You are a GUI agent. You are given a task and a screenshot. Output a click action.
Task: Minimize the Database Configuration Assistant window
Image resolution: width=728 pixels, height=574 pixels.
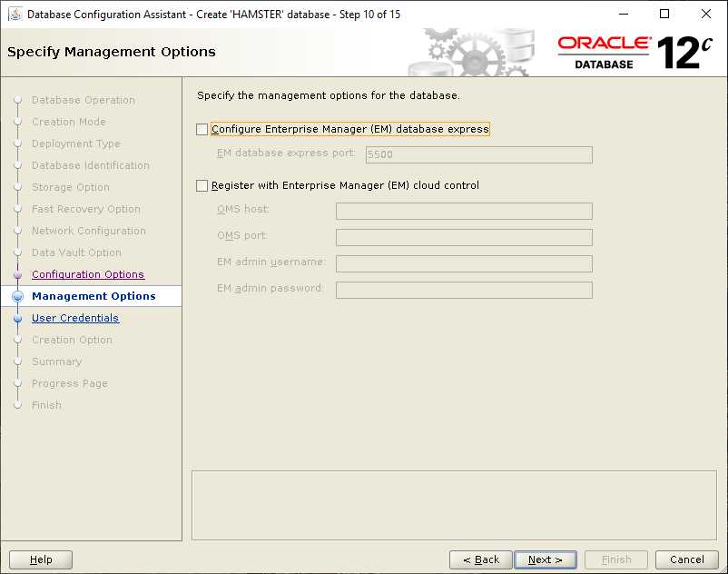[624, 14]
